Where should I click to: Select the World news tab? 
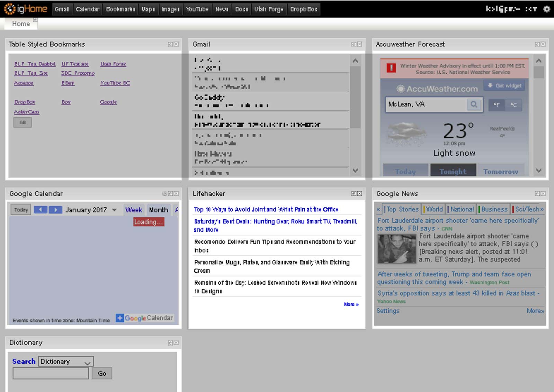[x=434, y=209]
